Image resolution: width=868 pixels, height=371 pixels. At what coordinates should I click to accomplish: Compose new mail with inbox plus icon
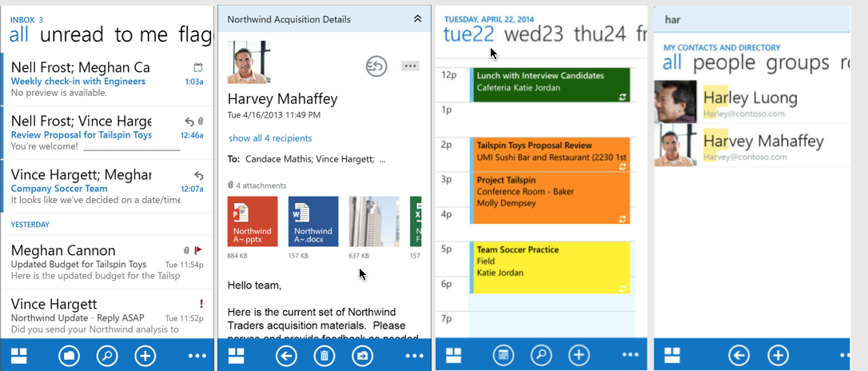point(145,356)
